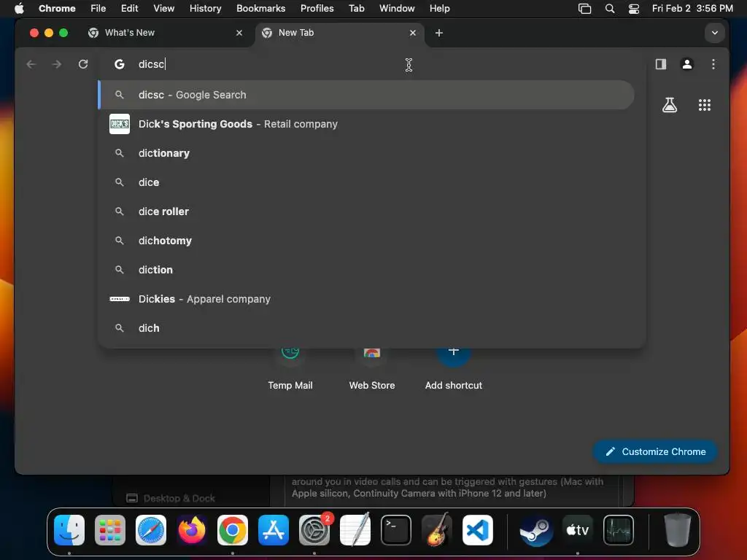Screen dimensions: 747x560
Task: Open Spotlight search in menu bar
Action: pyautogui.click(x=609, y=9)
